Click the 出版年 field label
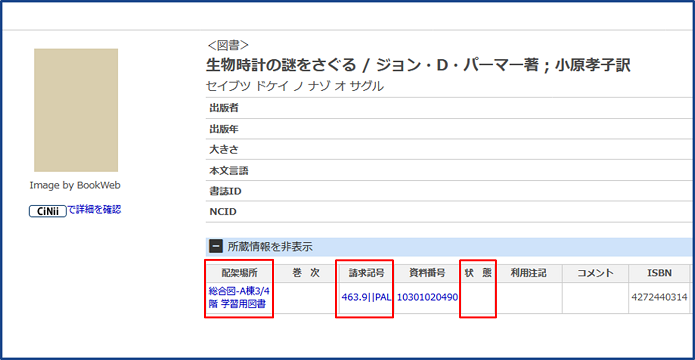The height and width of the screenshot is (360, 695). [x=224, y=129]
